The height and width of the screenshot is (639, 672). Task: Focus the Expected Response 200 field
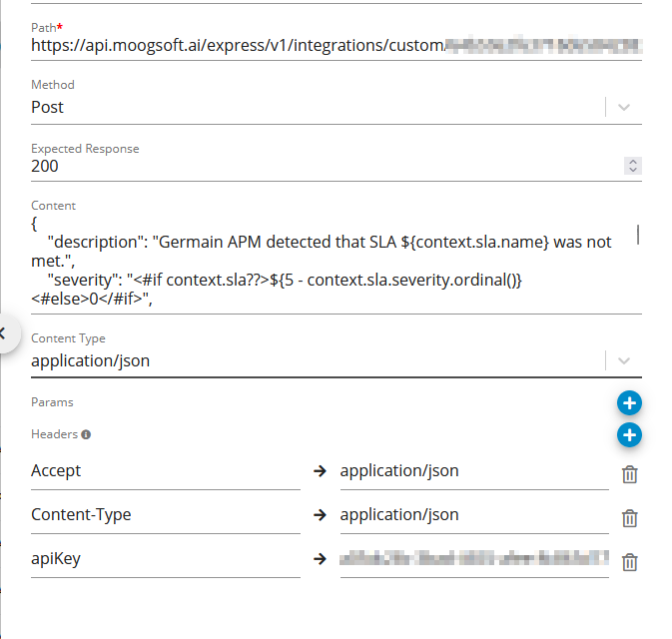click(300, 167)
